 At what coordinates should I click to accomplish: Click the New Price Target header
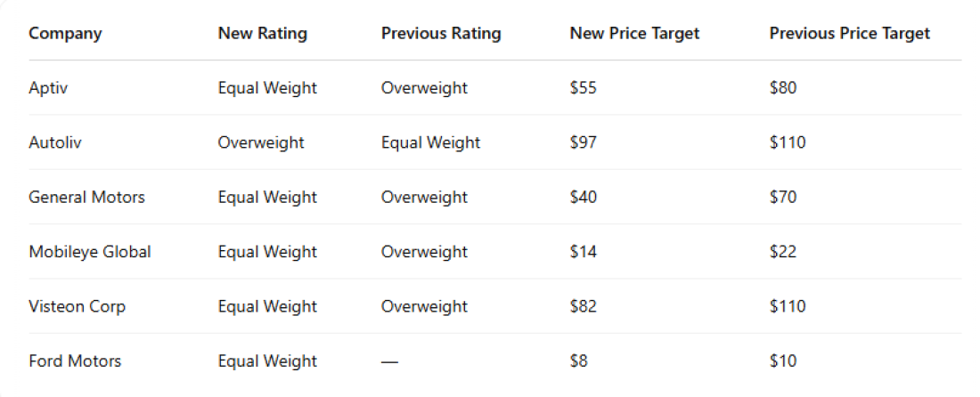(634, 34)
